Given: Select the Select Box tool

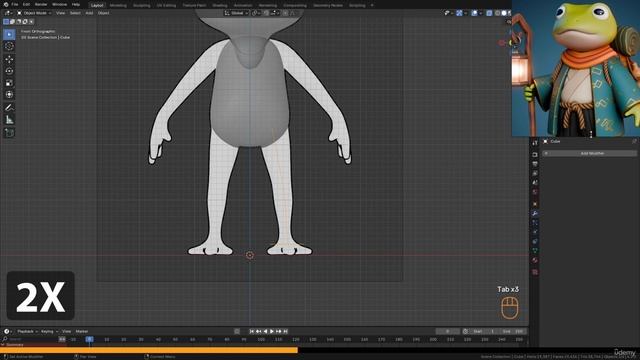Looking at the screenshot, I should coord(9,34).
